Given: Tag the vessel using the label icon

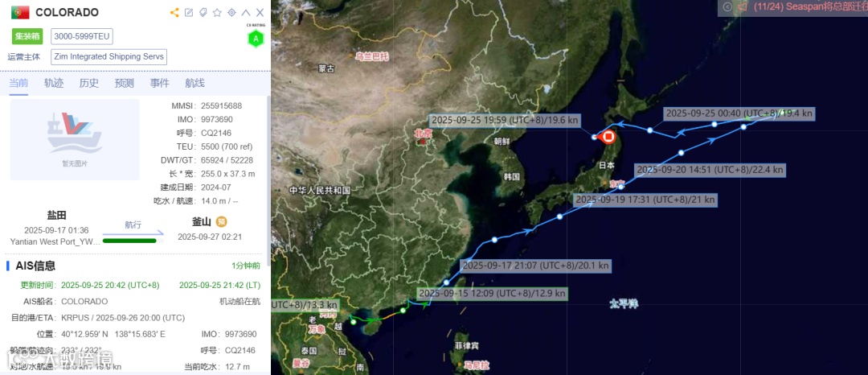Looking at the screenshot, I should 203,12.
